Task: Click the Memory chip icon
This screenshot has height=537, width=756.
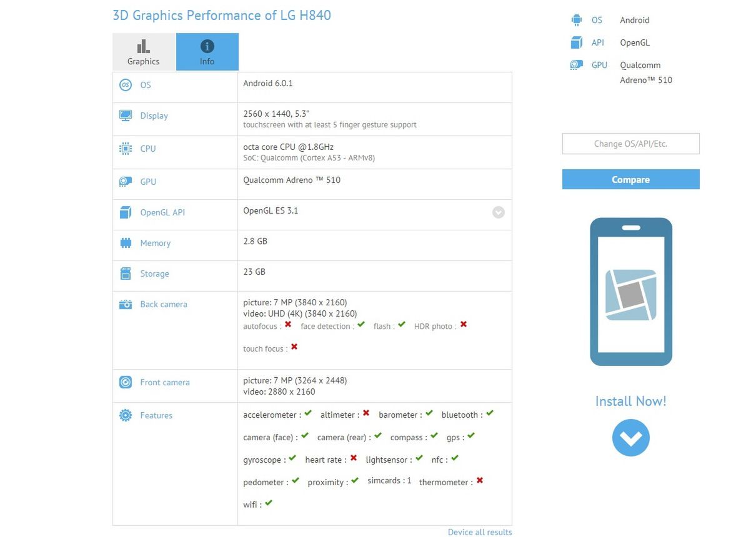Action: point(126,243)
